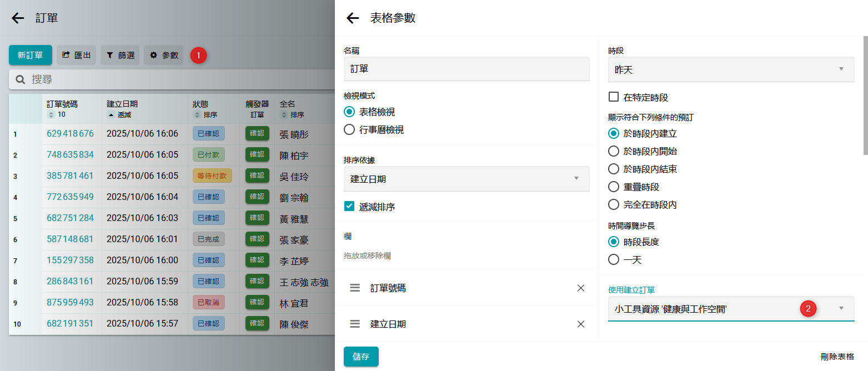Expand the 時段 dropdown showing 昨天
Image resolution: width=868 pixels, height=371 pixels.
(x=731, y=69)
